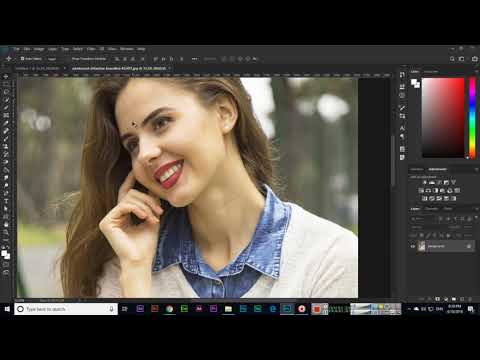Image resolution: width=480 pixels, height=360 pixels.
Task: Toggle the Auto-Select checkbox
Action: click(22, 59)
